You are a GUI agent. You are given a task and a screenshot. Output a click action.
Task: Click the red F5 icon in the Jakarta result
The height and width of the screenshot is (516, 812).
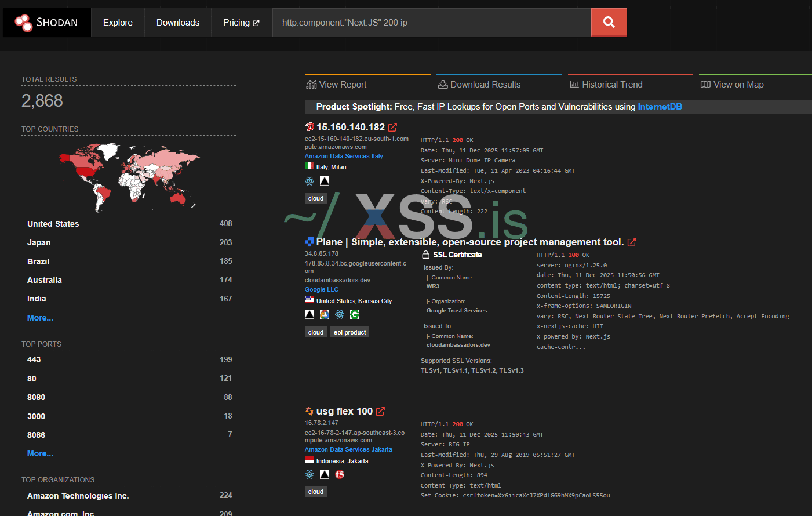pyautogui.click(x=340, y=474)
